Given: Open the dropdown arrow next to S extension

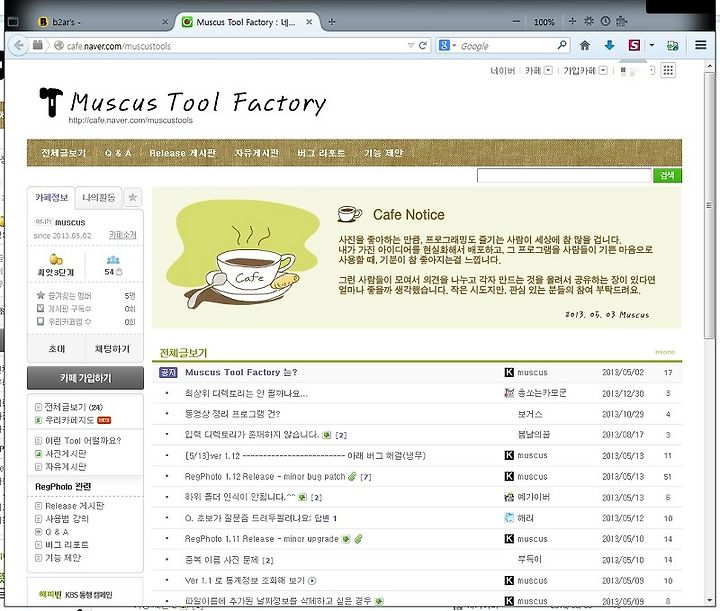Looking at the screenshot, I should click(x=651, y=45).
